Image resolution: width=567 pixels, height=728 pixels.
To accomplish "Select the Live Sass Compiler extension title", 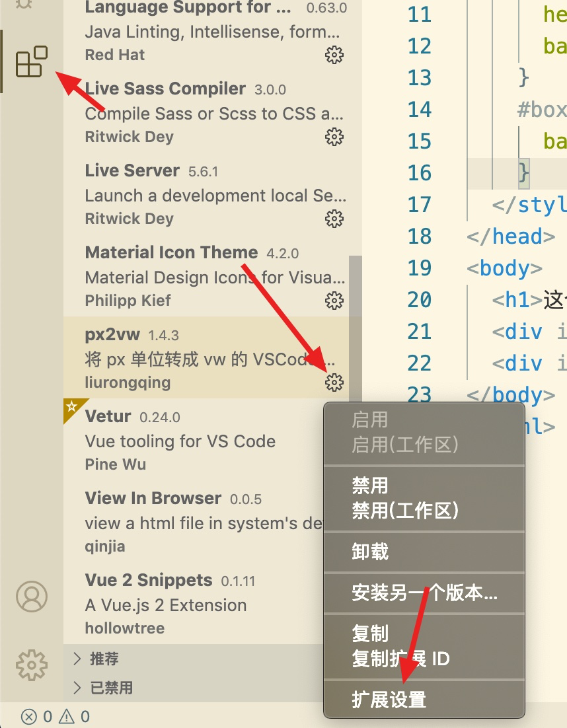I will [165, 89].
